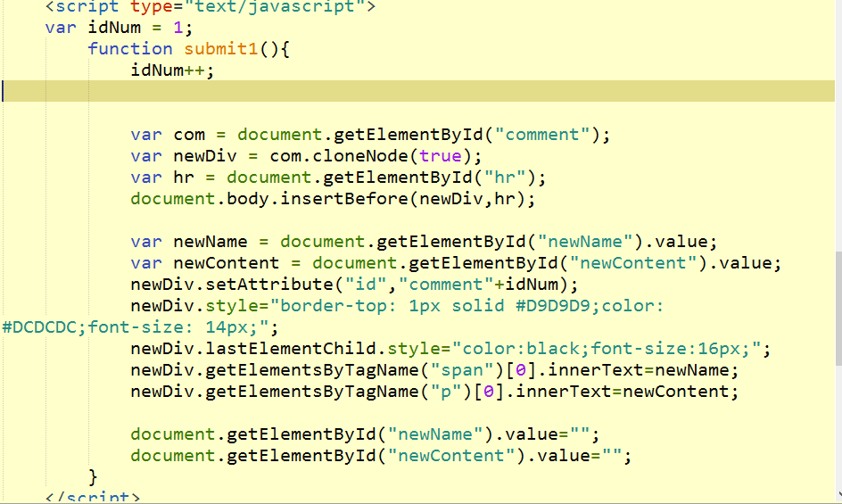Click the line clearing the "newName" value

coord(365,434)
